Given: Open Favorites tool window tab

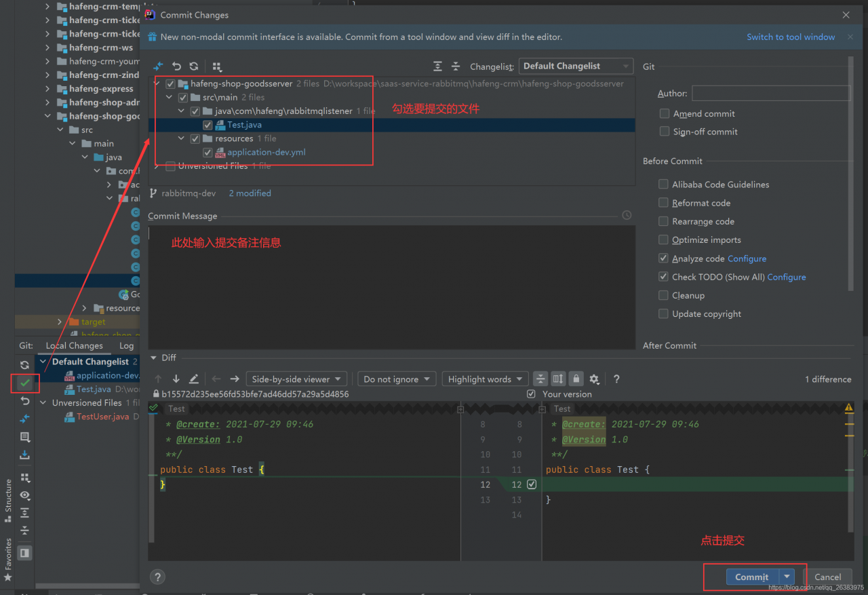Looking at the screenshot, I should (8, 559).
